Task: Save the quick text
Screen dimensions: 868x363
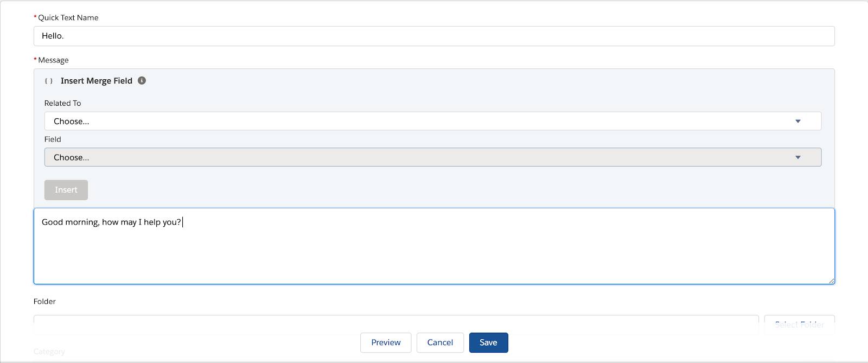Action: coord(488,342)
